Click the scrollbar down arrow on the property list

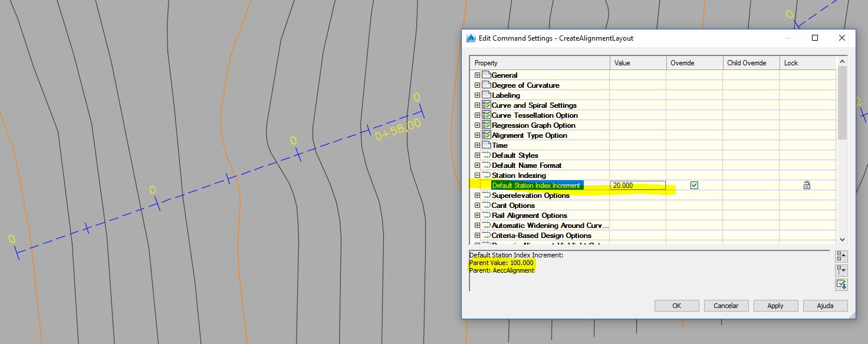point(842,239)
